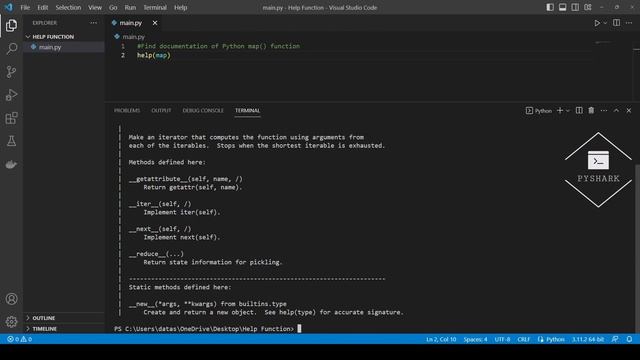Screen dimensions: 640x360
Task: Click the terminal vertical scrollbar
Action: pyautogui.click(x=637, y=248)
